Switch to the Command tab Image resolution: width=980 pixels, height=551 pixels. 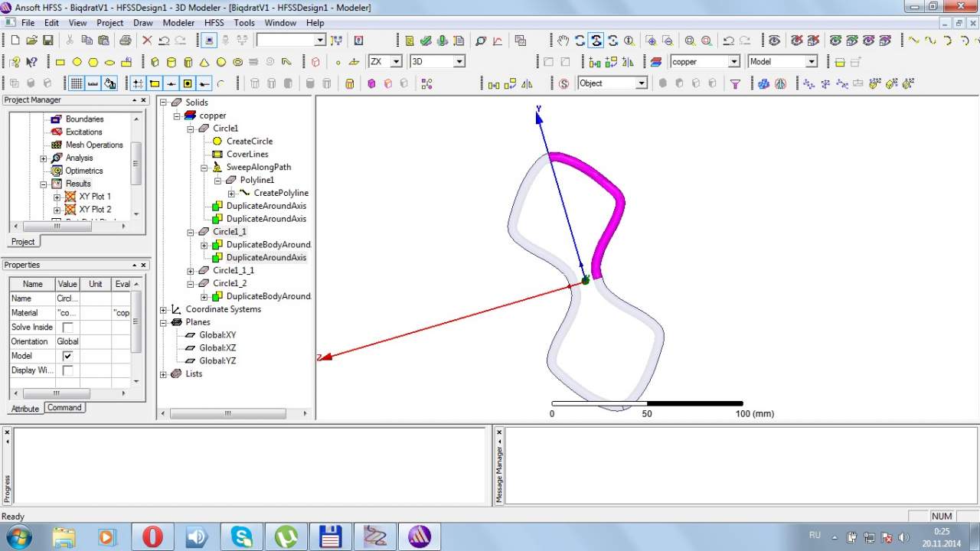pyautogui.click(x=64, y=408)
